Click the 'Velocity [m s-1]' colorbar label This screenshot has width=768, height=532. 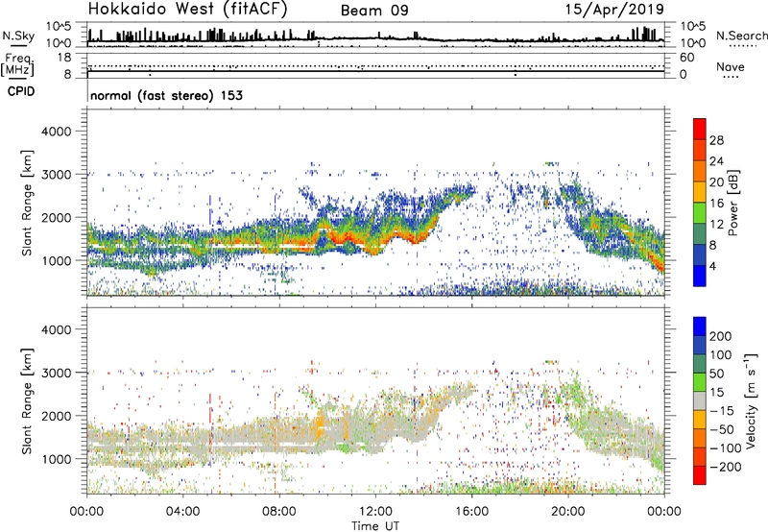coord(750,400)
